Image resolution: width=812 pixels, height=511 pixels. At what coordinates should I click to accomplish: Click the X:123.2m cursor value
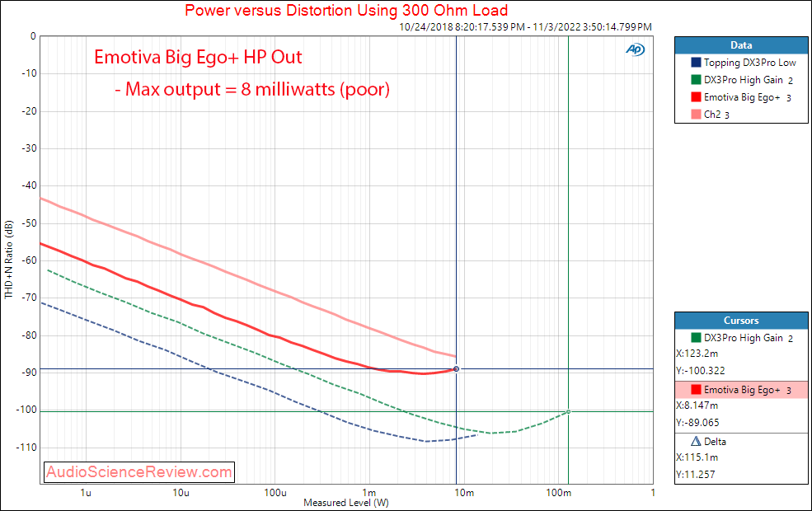point(697,354)
